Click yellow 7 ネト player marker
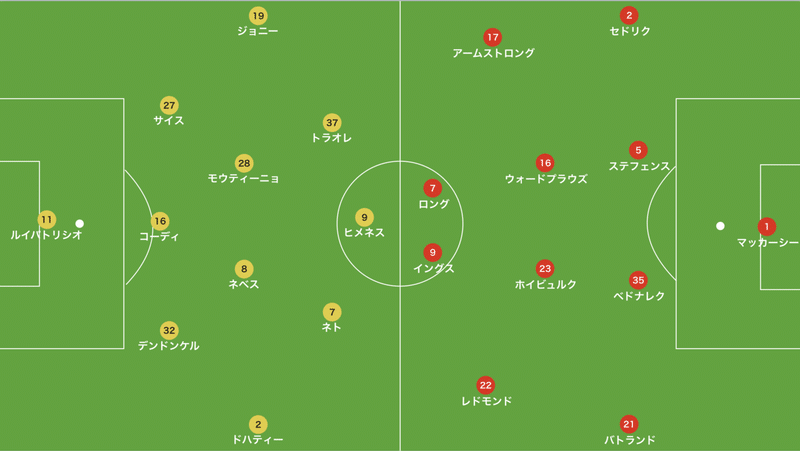Image resolution: width=800 pixels, height=451 pixels. tap(332, 312)
